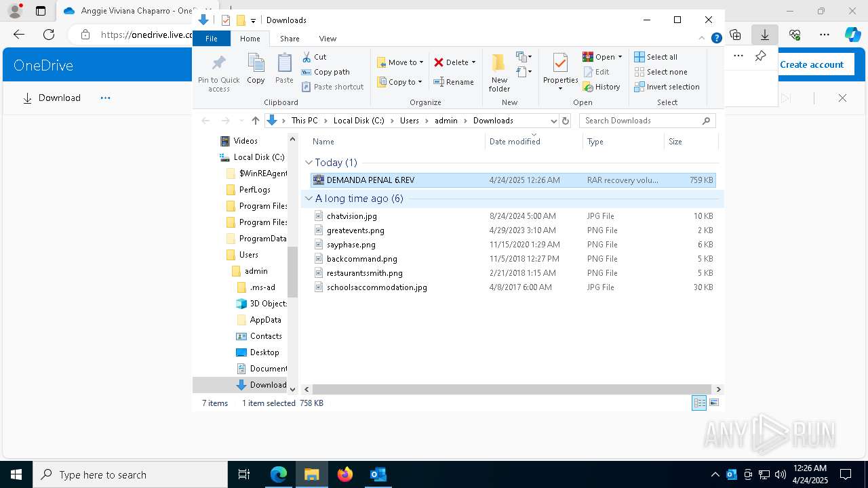Open Outlook from the taskbar

tap(378, 474)
